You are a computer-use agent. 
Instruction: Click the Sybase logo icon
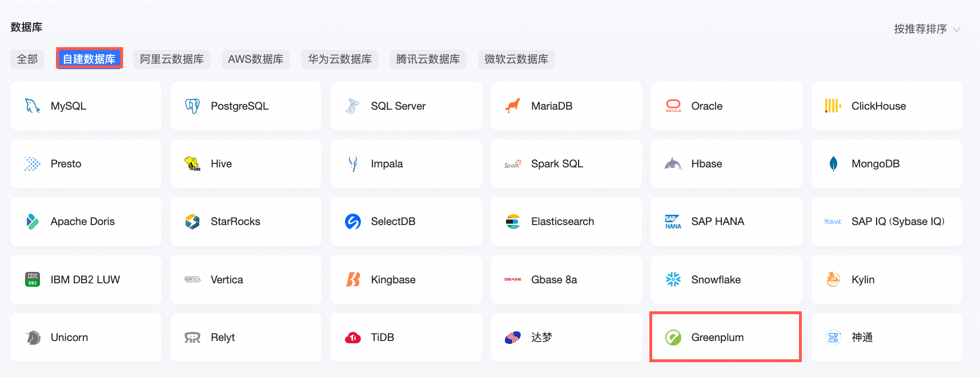(x=833, y=222)
